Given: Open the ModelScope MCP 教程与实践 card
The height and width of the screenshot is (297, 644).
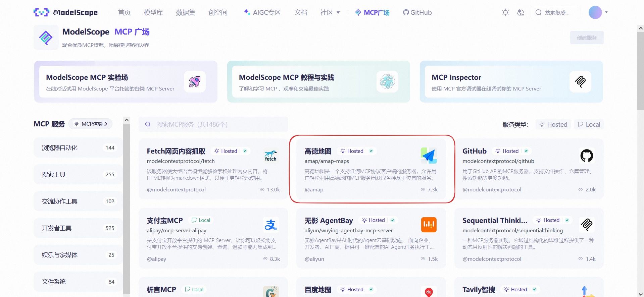Looking at the screenshot, I should (x=318, y=81).
